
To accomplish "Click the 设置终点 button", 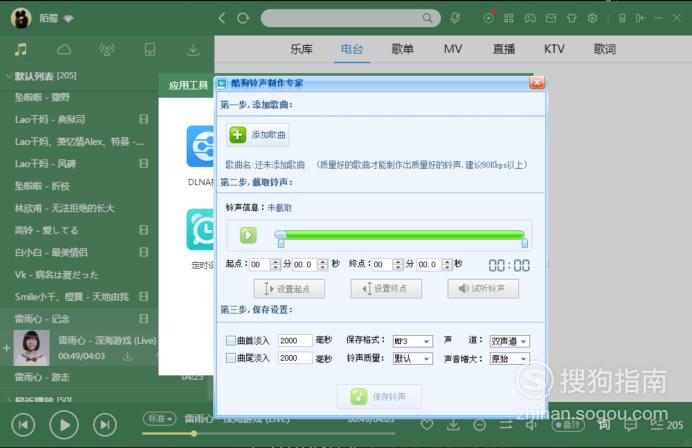I will pyautogui.click(x=386, y=289).
